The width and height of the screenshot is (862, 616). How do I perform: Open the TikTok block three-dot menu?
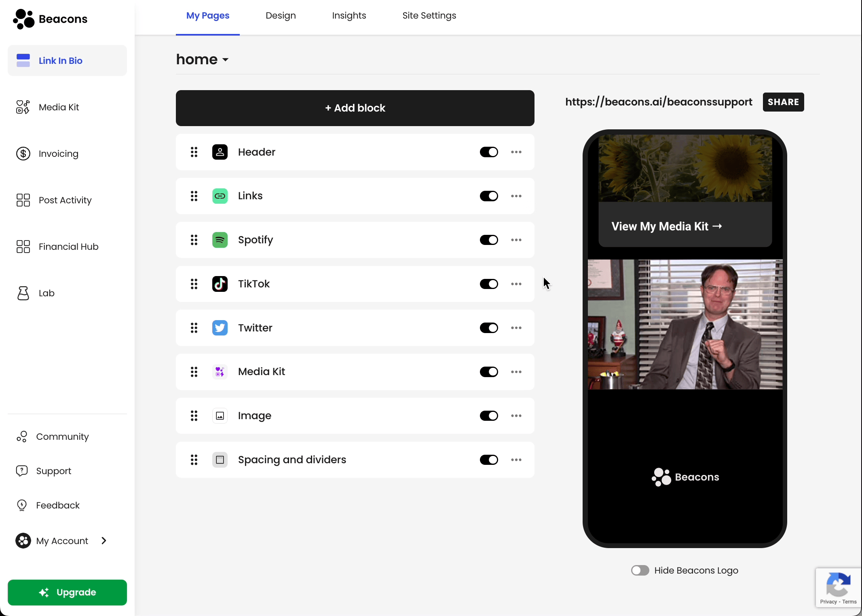[516, 284]
